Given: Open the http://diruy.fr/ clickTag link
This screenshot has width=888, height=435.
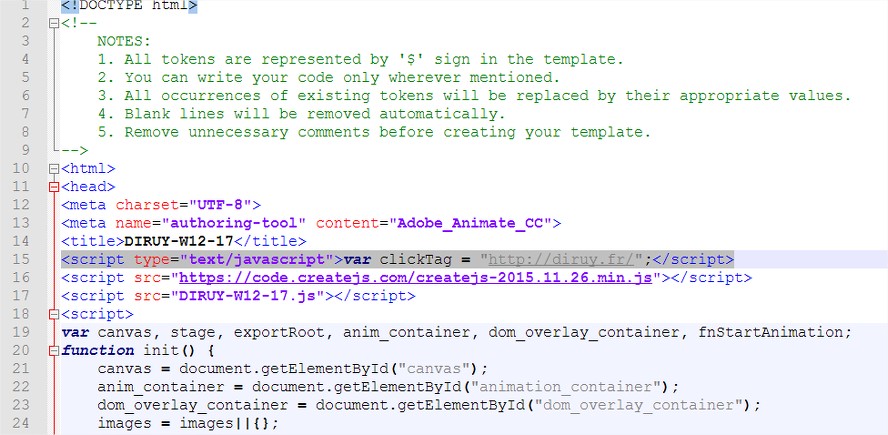Looking at the screenshot, I should (x=561, y=259).
